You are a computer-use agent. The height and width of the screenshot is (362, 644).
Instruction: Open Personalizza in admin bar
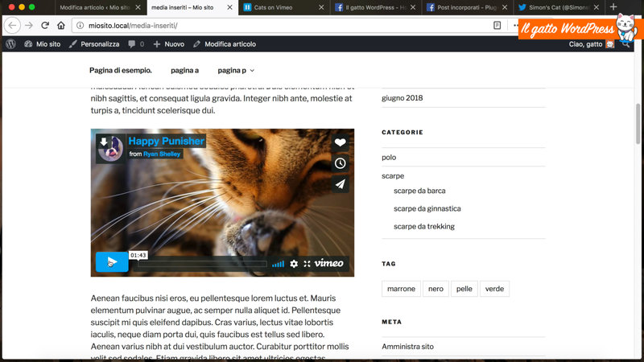(x=94, y=44)
